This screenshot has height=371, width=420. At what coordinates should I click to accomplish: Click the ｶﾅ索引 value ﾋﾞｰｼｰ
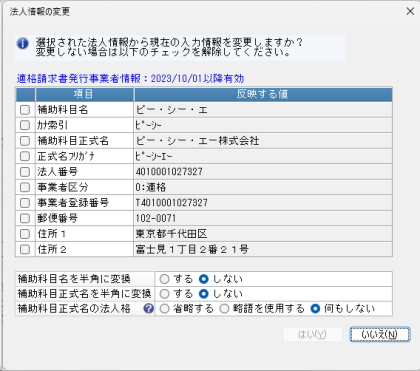pos(148,125)
